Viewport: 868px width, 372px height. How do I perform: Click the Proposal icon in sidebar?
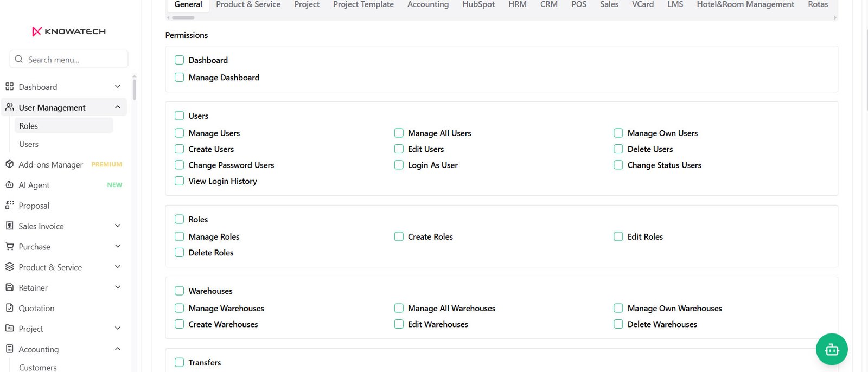(x=9, y=205)
